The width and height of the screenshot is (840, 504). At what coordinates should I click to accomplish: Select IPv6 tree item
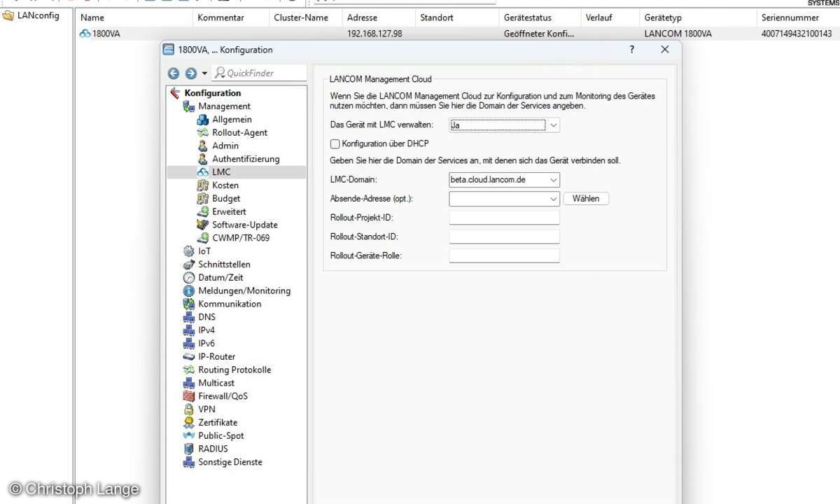206,344
